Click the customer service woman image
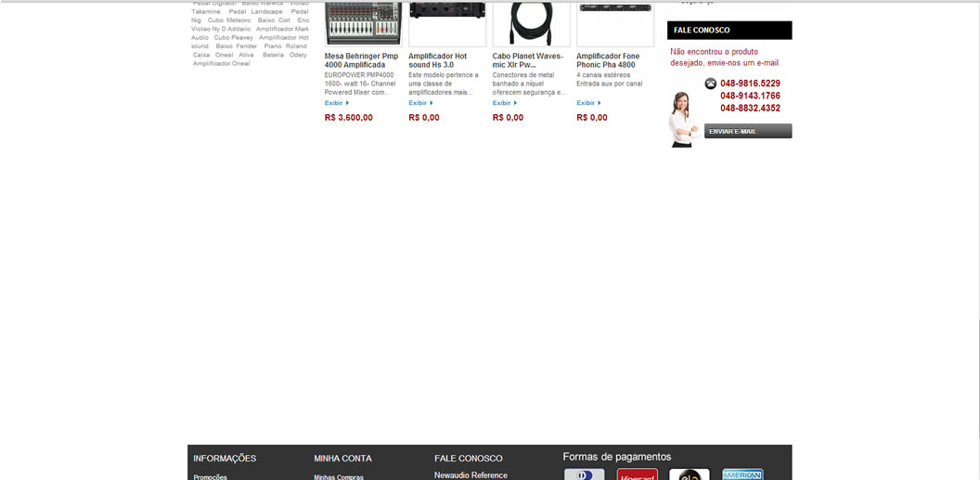Image resolution: width=980 pixels, height=480 pixels. (682, 120)
